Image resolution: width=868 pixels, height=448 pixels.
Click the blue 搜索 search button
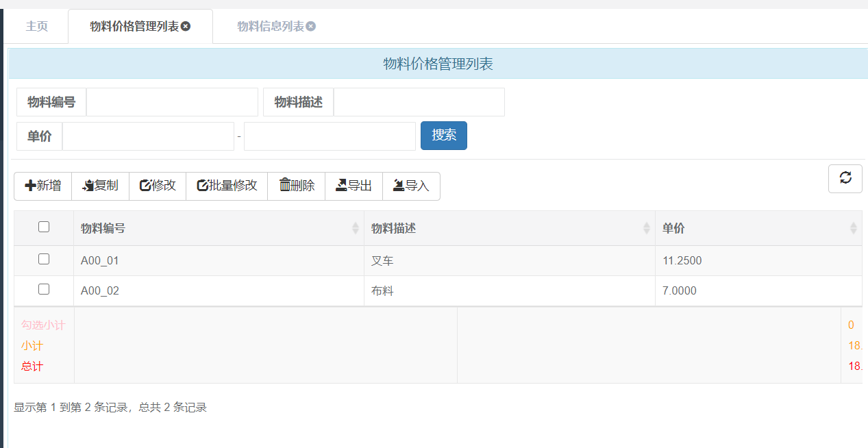(x=444, y=136)
